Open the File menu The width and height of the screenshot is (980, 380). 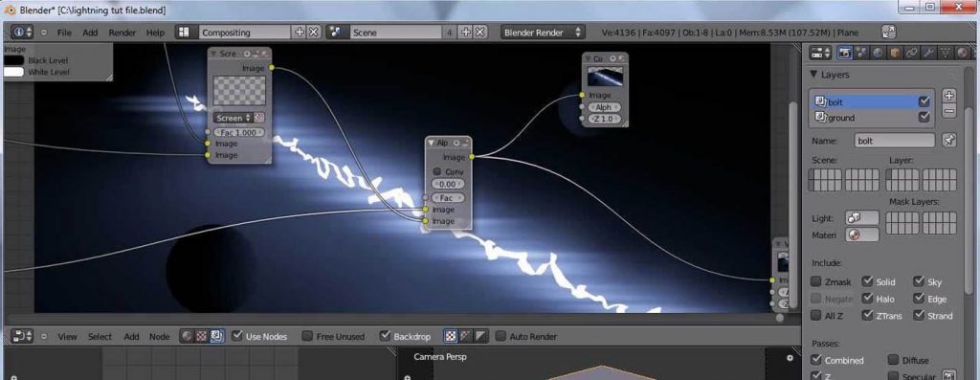click(x=64, y=33)
